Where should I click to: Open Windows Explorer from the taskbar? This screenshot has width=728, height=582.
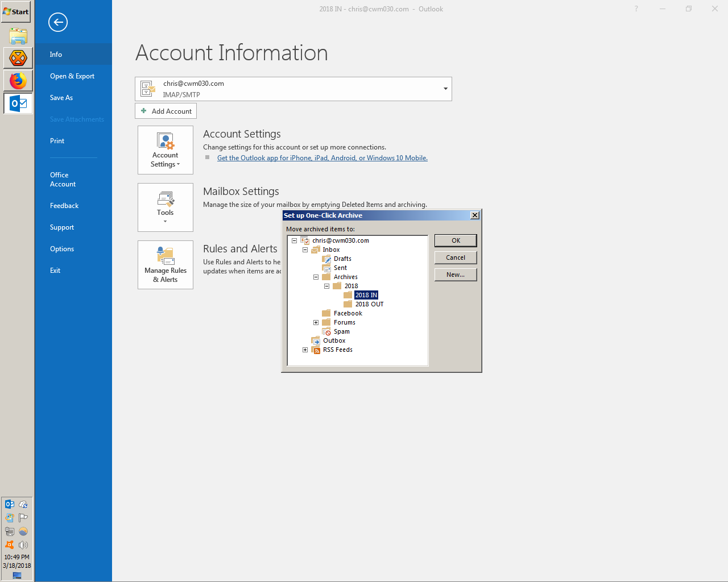coord(18,36)
